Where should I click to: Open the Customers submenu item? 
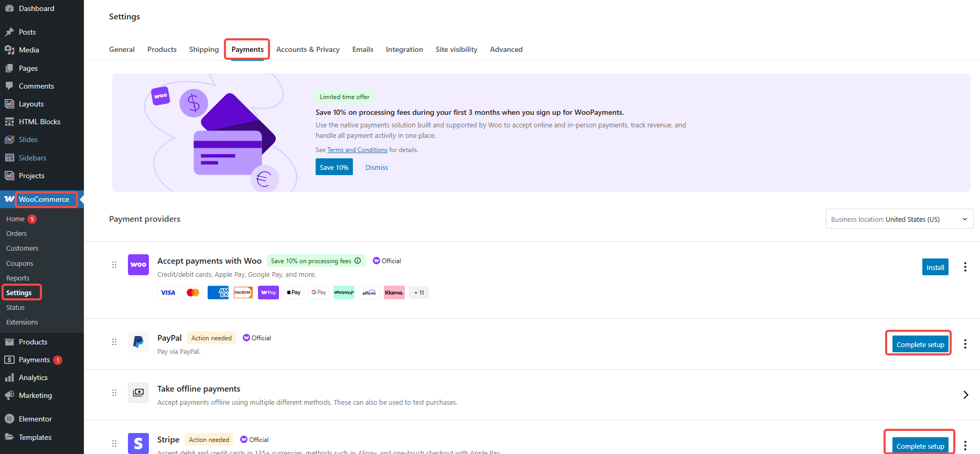point(22,248)
